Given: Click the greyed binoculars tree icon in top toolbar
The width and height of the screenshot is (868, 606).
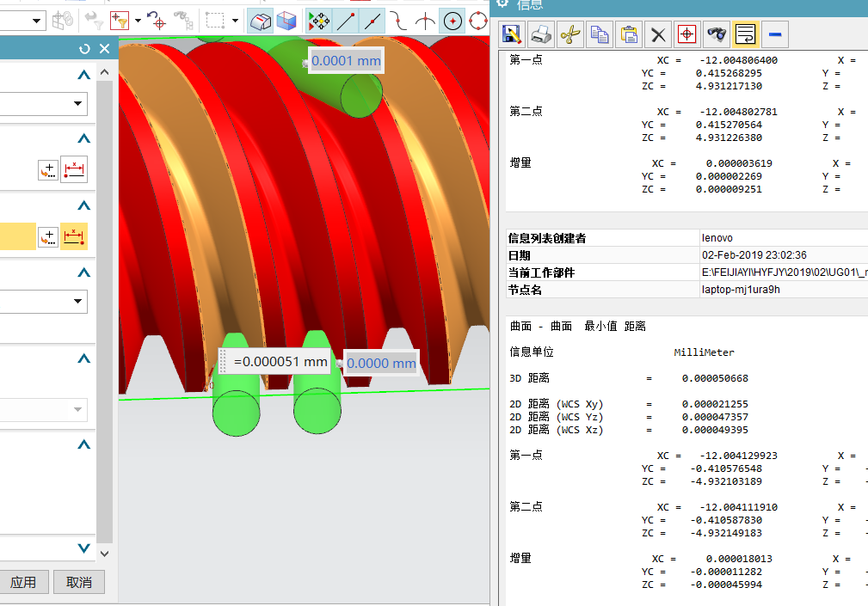Looking at the screenshot, I should coord(183,21).
